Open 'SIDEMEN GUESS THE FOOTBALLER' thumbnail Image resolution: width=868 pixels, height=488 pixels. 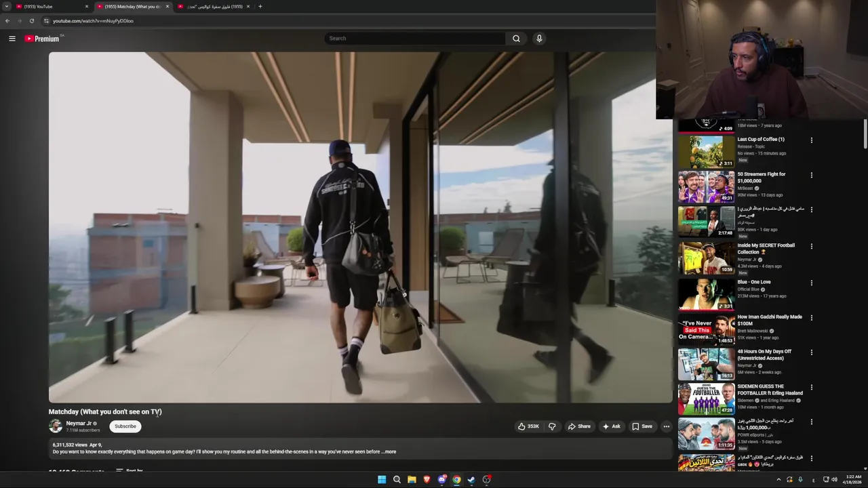click(x=706, y=399)
